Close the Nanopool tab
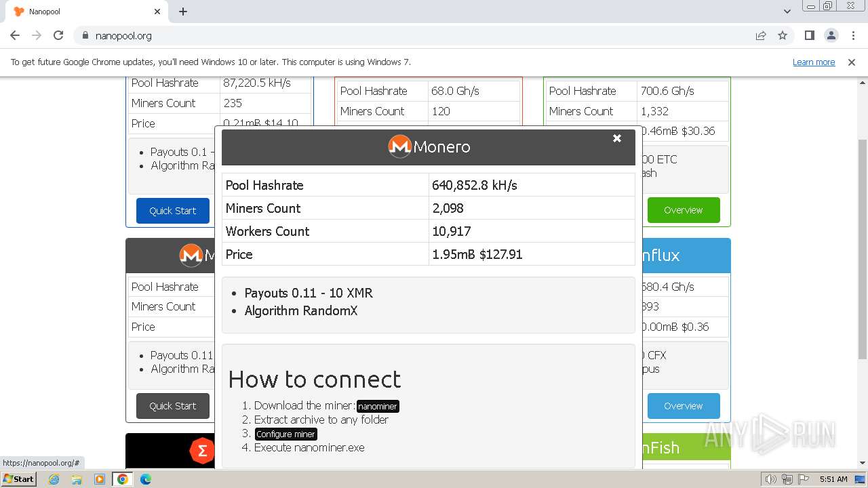 [x=157, y=12]
